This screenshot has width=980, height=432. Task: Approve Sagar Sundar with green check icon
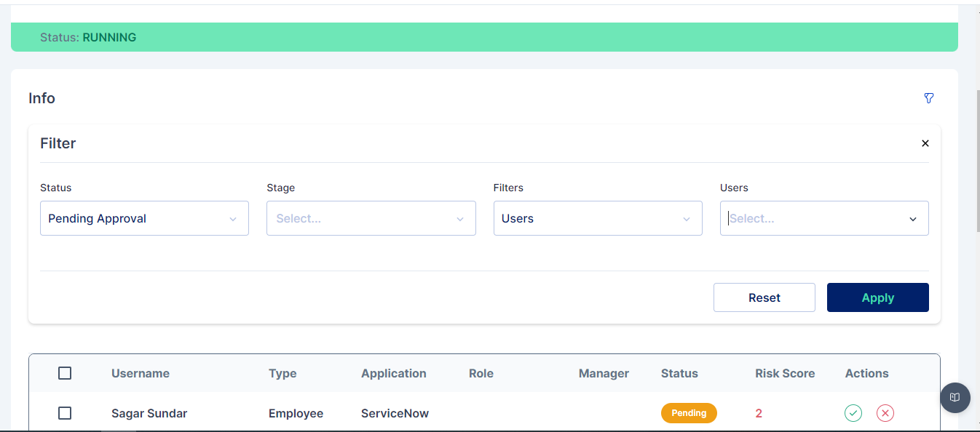click(x=853, y=413)
